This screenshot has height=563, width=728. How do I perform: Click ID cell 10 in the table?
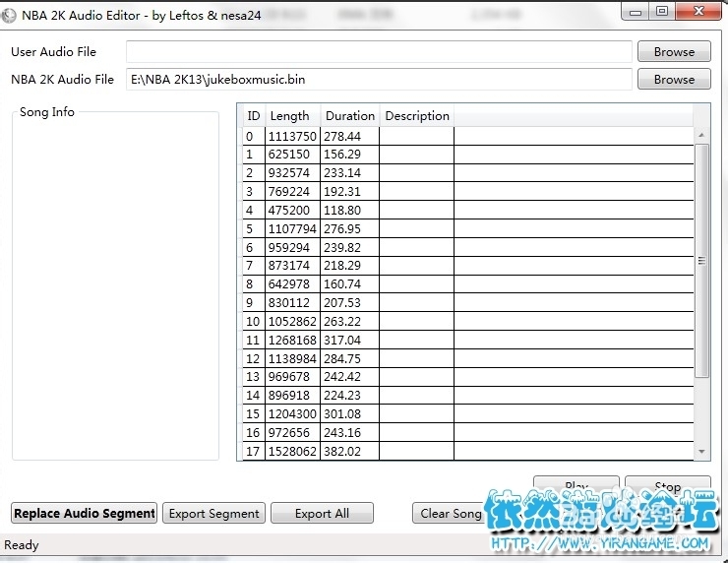pos(254,321)
